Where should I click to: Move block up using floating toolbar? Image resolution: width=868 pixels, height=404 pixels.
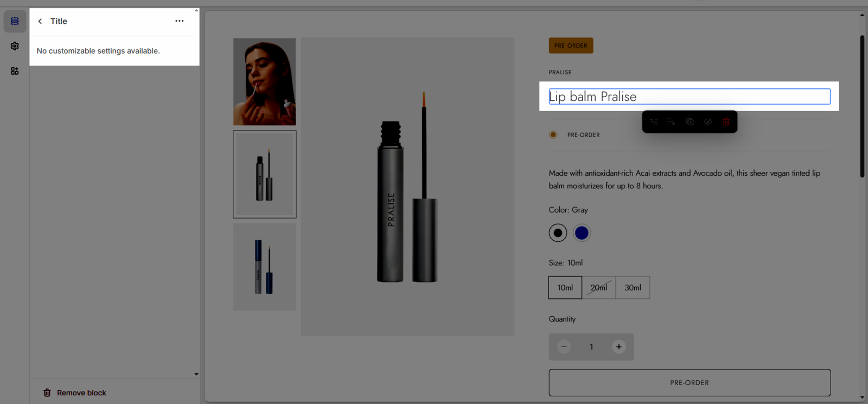(654, 122)
